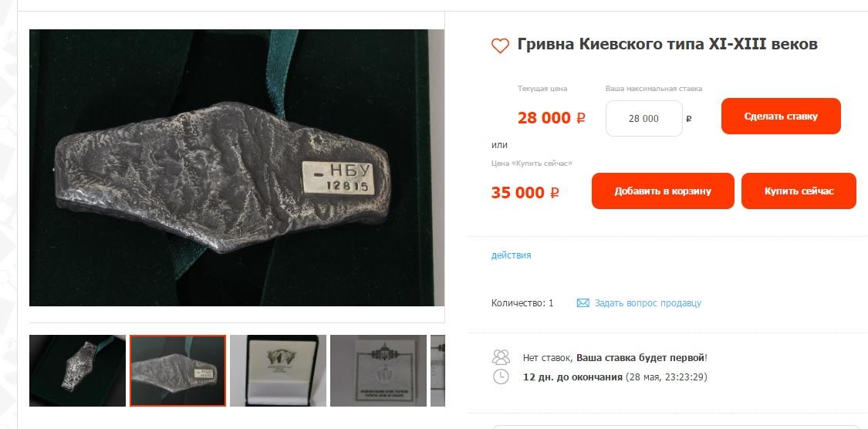Open the действия actions dropdown link
The width and height of the screenshot is (868, 429).
(511, 255)
